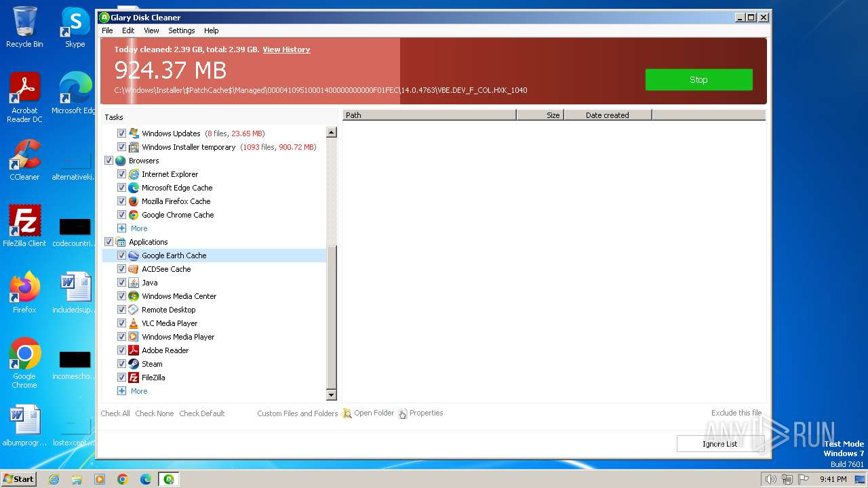Click Check None link

coord(154,413)
